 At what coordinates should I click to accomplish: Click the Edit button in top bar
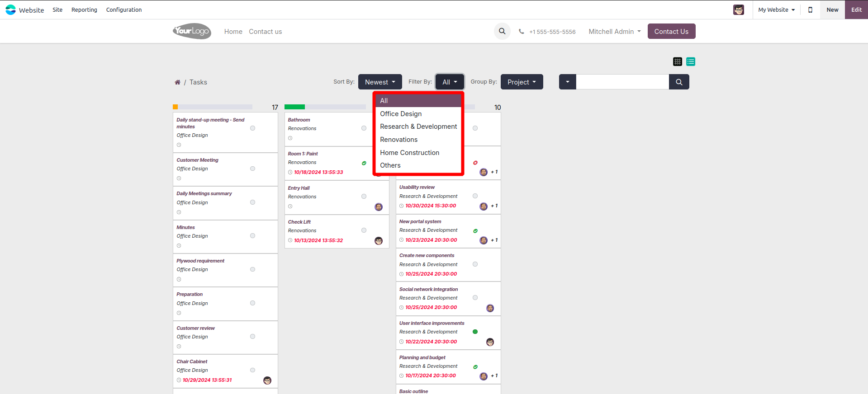856,9
